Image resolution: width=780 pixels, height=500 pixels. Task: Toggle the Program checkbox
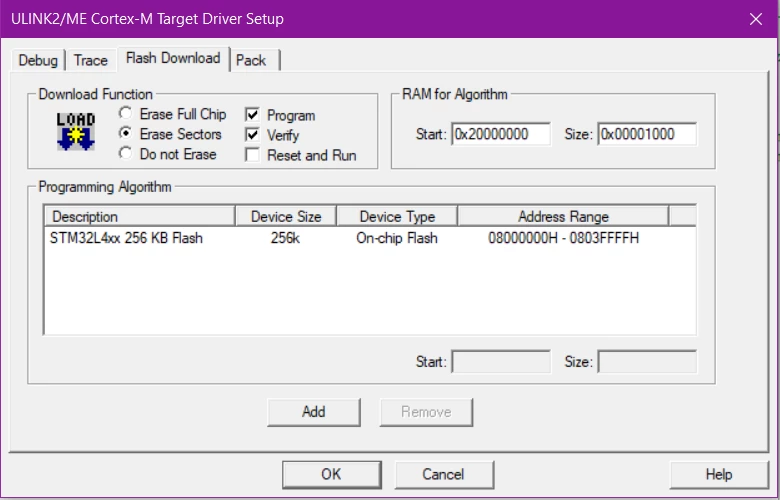(x=253, y=115)
